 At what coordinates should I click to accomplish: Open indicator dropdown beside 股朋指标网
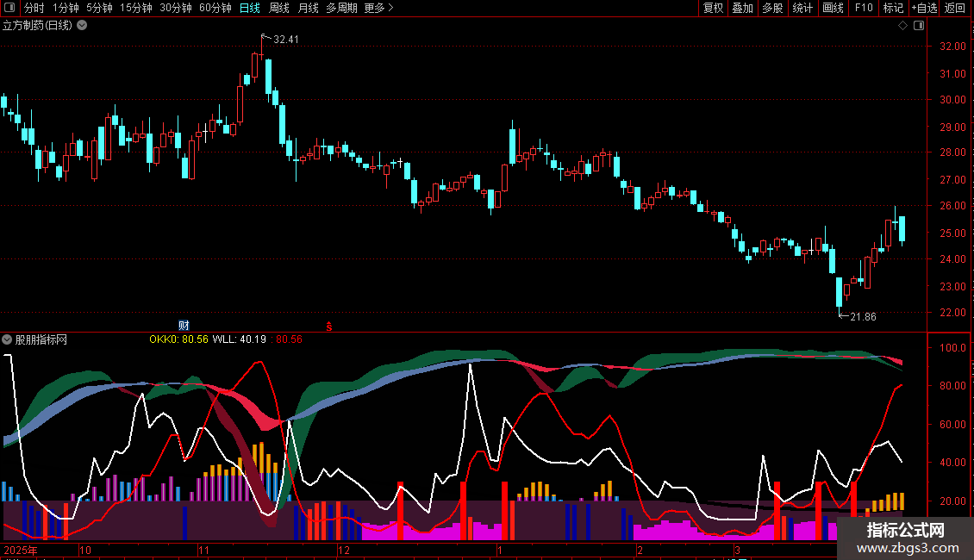7,339
